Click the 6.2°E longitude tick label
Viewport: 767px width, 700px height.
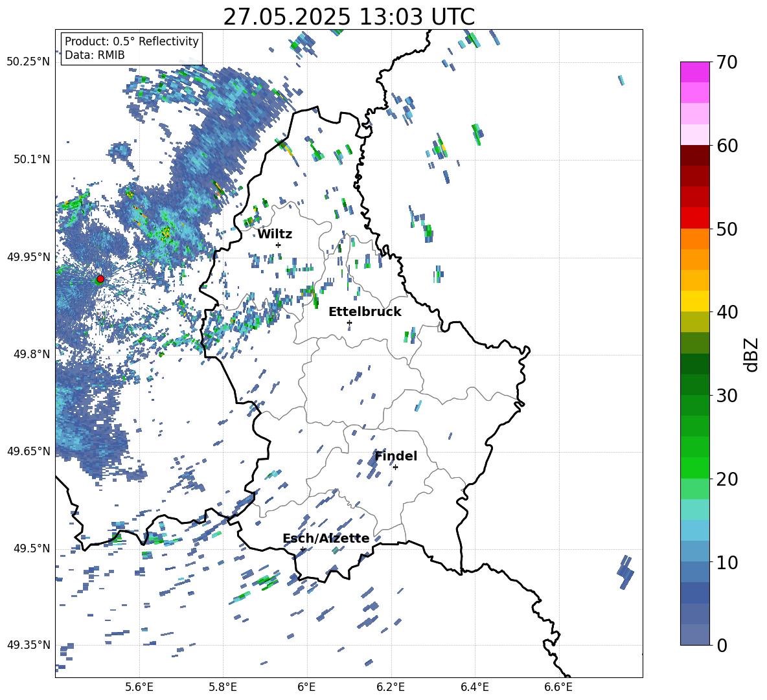[391, 687]
